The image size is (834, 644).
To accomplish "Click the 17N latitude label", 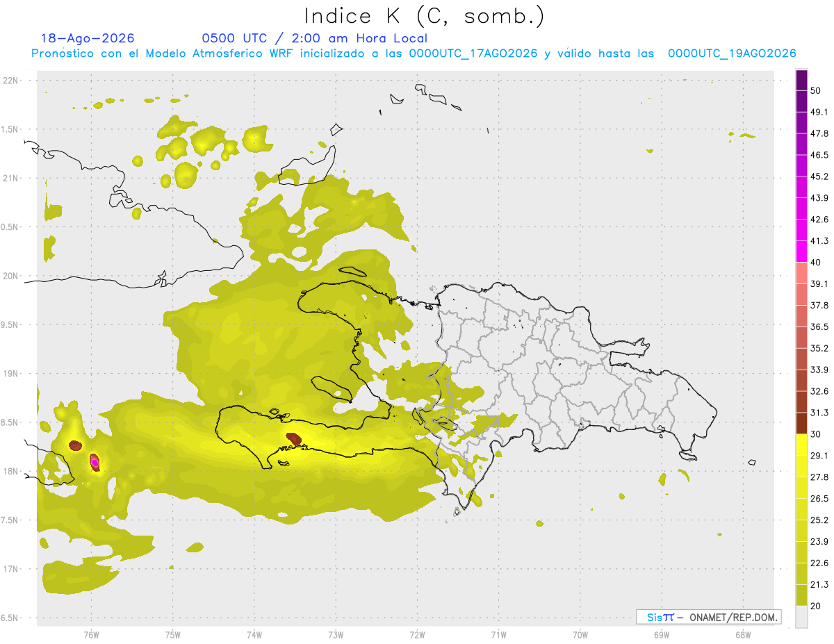I will click(x=12, y=570).
